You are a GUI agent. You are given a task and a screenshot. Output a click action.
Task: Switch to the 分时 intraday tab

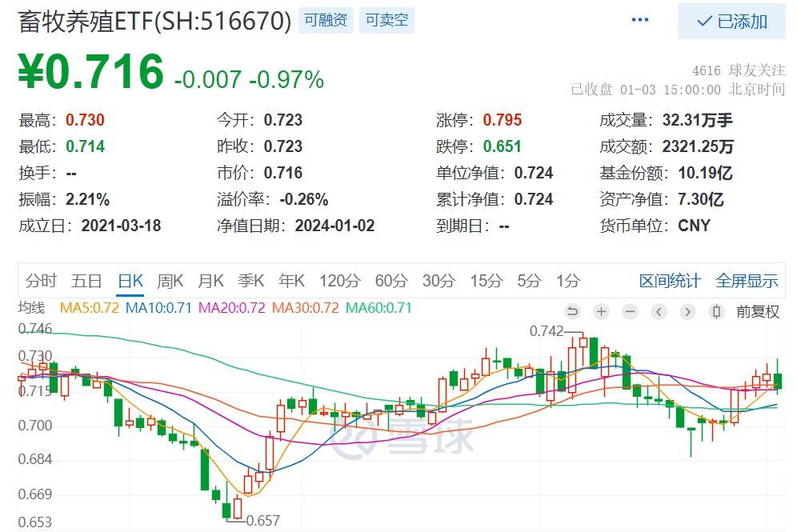pyautogui.click(x=42, y=281)
